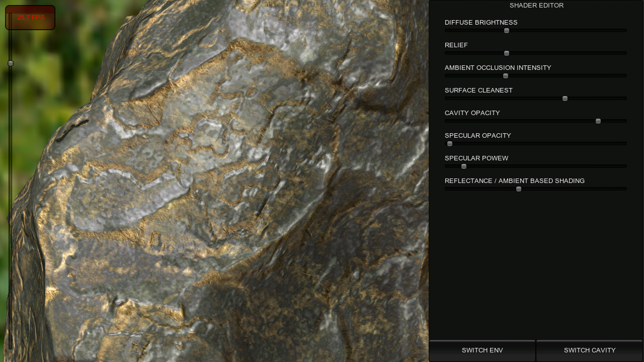Click the Reflectance / Ambient Based Shading label
Image resolution: width=644 pixels, height=362 pixels.
[x=515, y=181]
